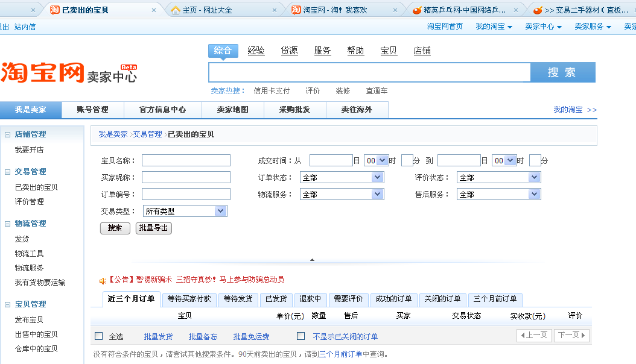Screen dimensions: 636x364
Task: Open the 售后服务 dropdown
Action: click(x=534, y=194)
